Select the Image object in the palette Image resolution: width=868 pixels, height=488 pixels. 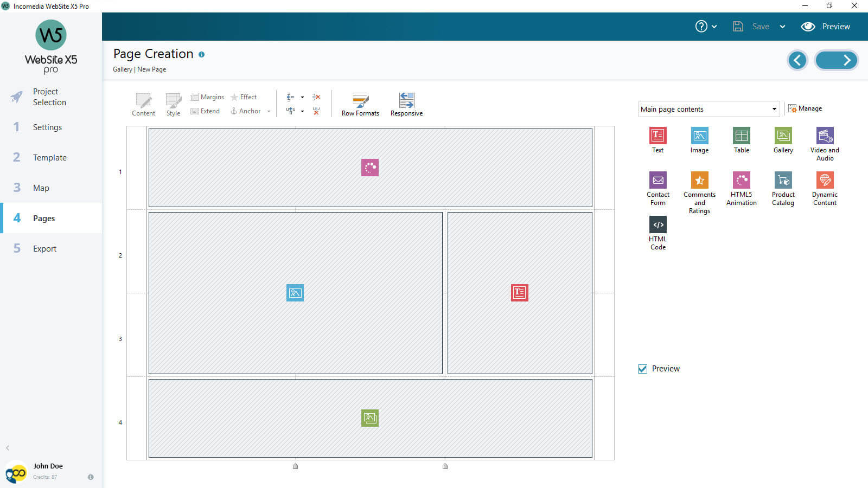point(699,140)
